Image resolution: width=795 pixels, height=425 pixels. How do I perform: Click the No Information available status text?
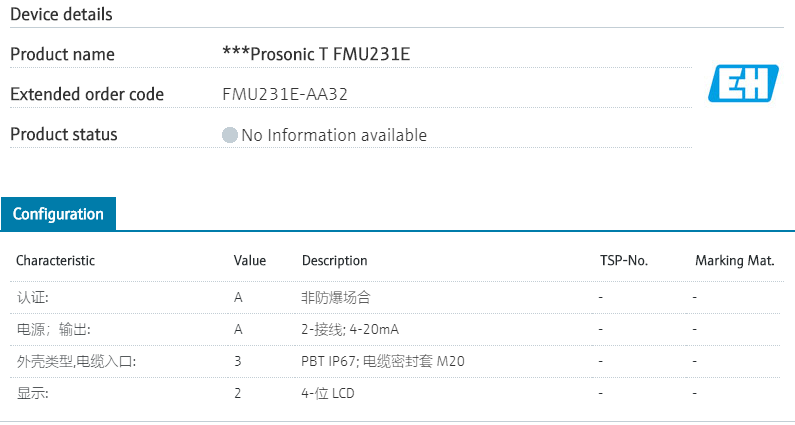pyautogui.click(x=334, y=135)
